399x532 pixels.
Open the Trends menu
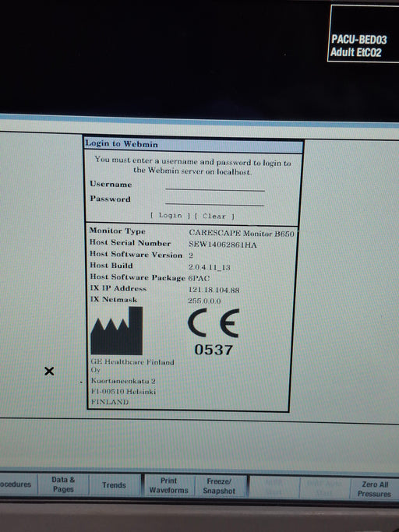[x=115, y=484]
